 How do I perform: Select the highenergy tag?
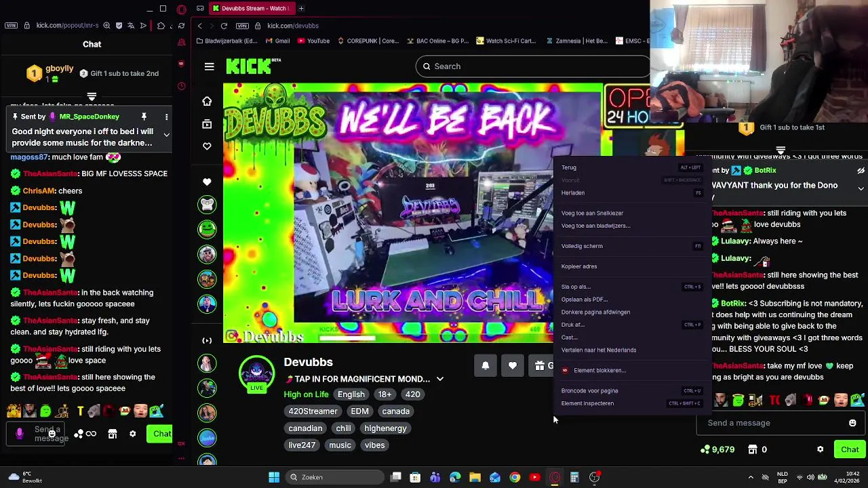tap(385, 428)
